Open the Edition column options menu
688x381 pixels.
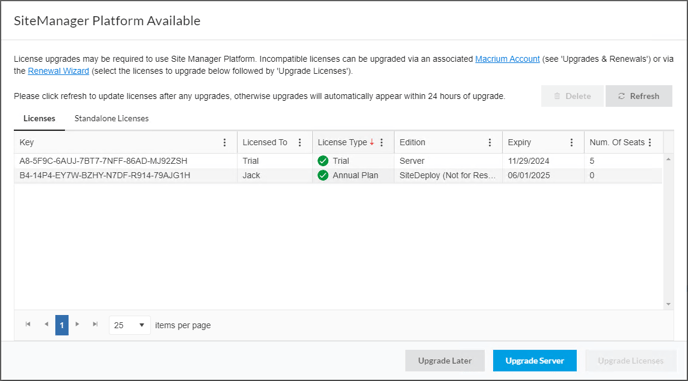tap(490, 142)
